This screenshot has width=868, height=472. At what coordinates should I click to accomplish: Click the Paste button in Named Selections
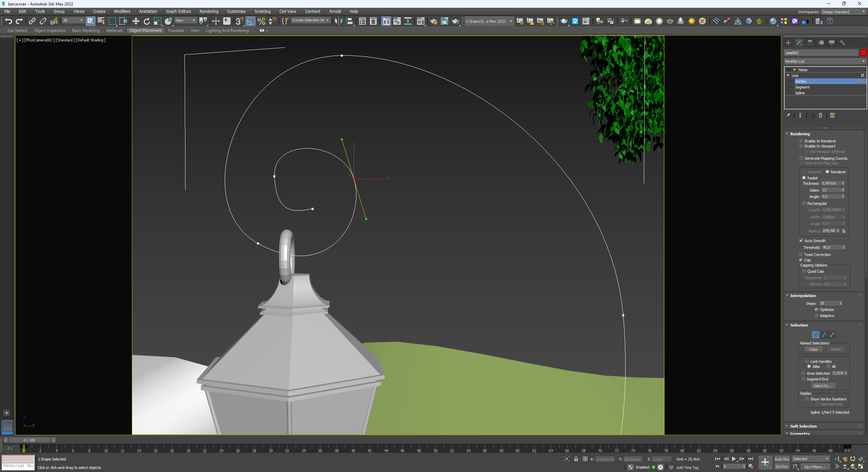click(x=835, y=349)
